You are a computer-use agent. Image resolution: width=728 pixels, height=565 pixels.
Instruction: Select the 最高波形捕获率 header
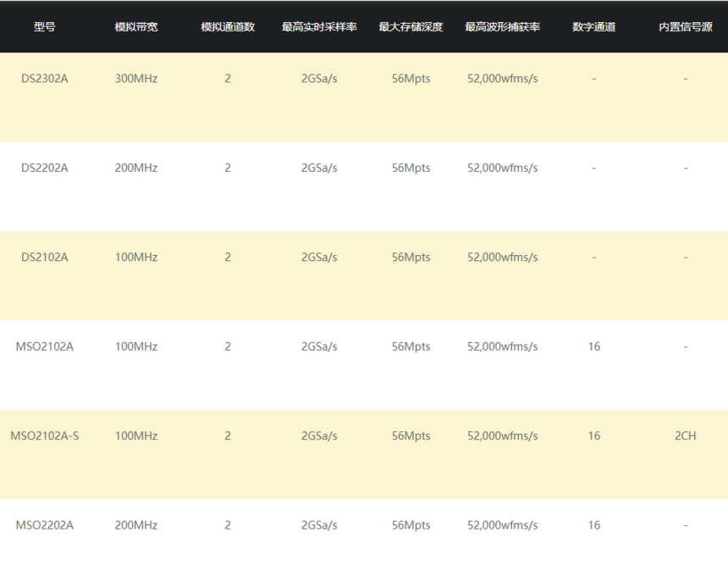click(502, 27)
